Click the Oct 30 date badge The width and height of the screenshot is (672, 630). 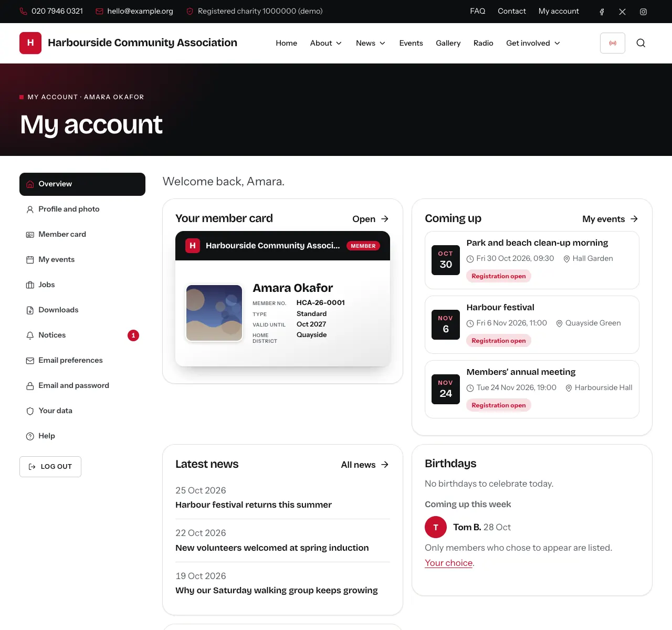(446, 260)
